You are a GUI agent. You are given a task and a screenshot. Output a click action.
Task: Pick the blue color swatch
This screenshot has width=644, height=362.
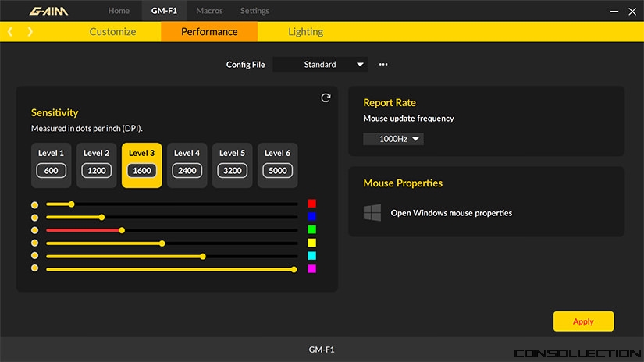tap(311, 216)
